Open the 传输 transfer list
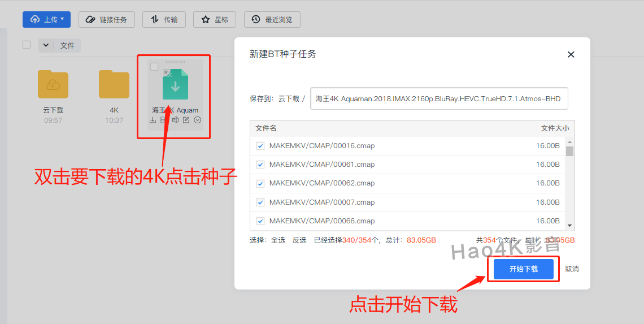 pyautogui.click(x=164, y=20)
